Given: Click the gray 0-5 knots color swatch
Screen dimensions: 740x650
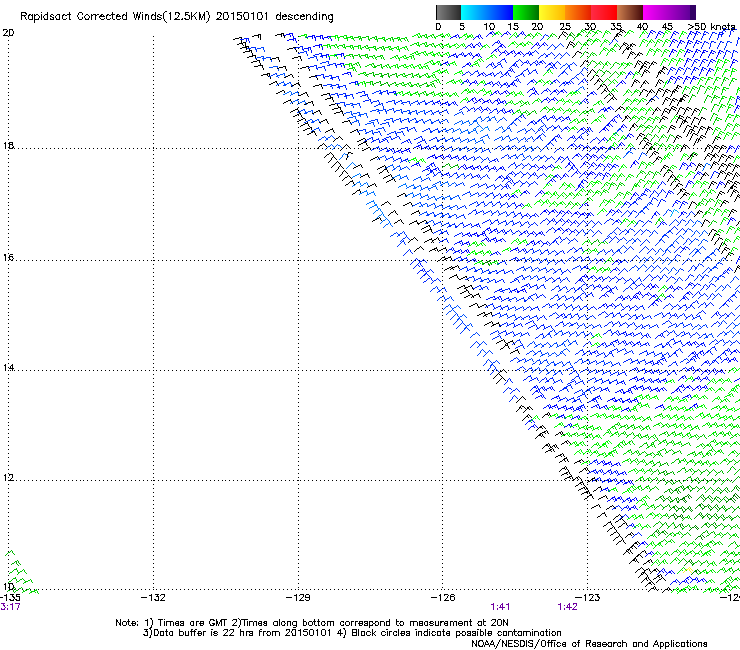Looking at the screenshot, I should point(448,12).
